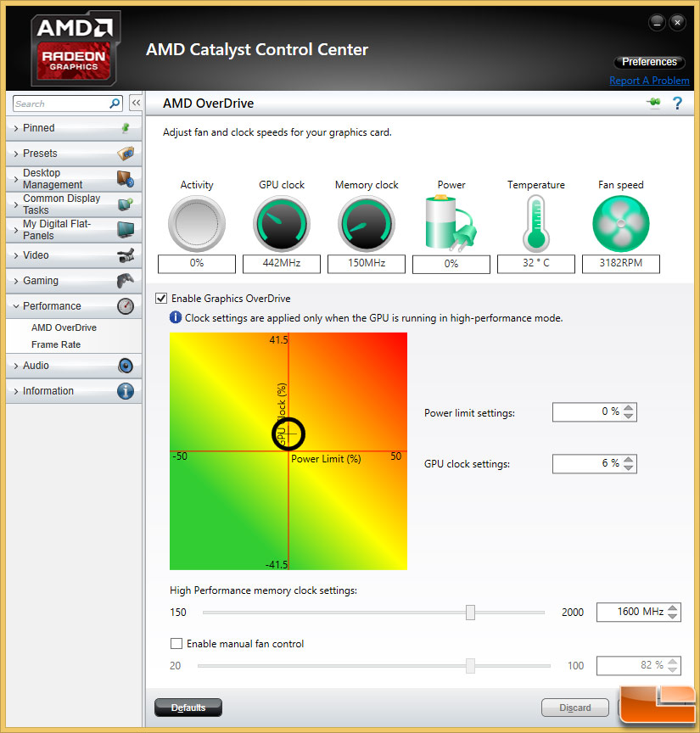The image size is (700, 733).
Task: Increase the memory clock MHz value
Action: 672,608
